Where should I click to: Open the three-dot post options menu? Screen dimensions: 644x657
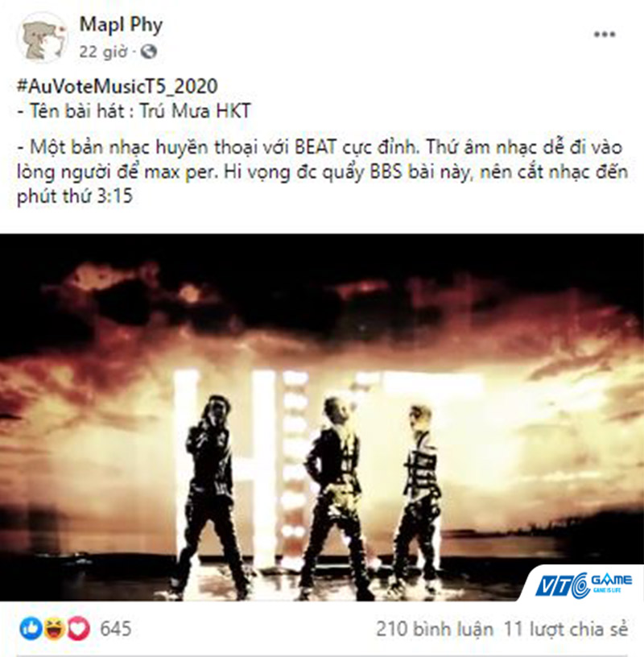605,35
